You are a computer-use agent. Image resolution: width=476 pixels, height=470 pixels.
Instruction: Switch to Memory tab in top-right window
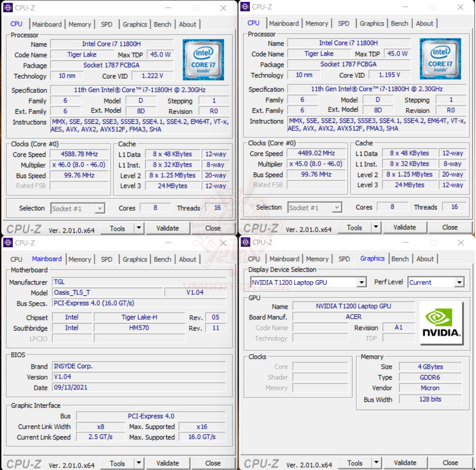[x=317, y=24]
